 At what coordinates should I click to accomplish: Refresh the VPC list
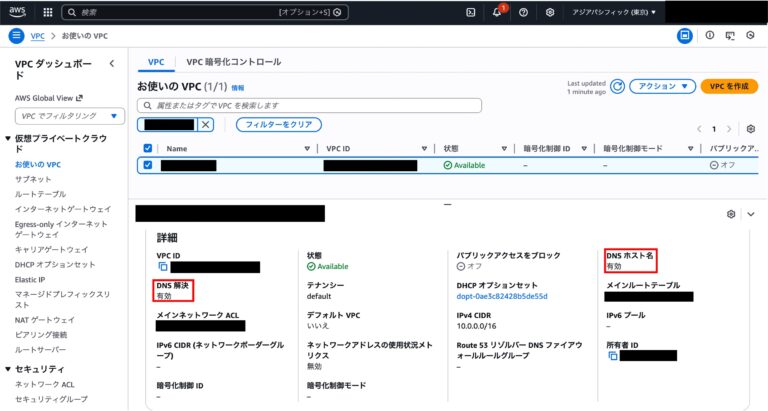(x=617, y=87)
